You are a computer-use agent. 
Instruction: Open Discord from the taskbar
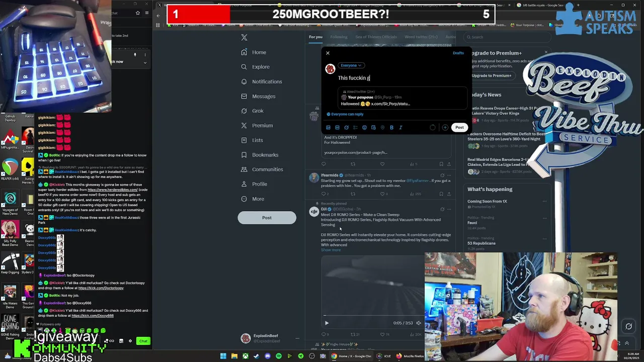[x=267, y=356]
